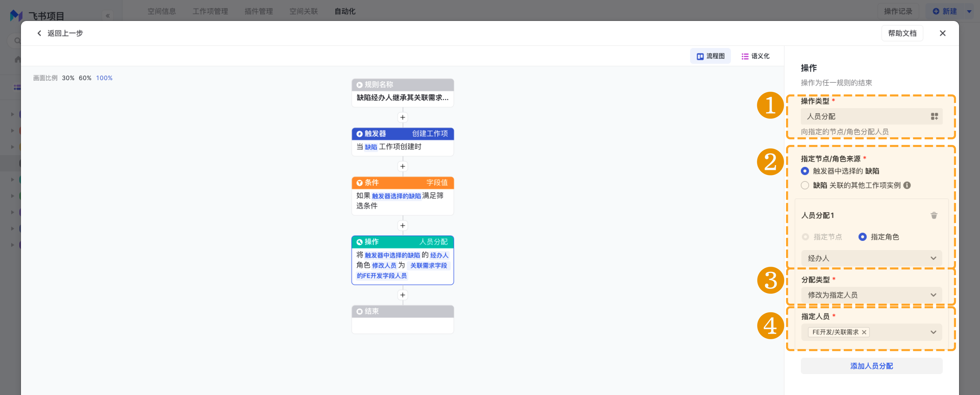
Task: Click info icon next to 关联的其他工作项实例
Action: click(906, 185)
